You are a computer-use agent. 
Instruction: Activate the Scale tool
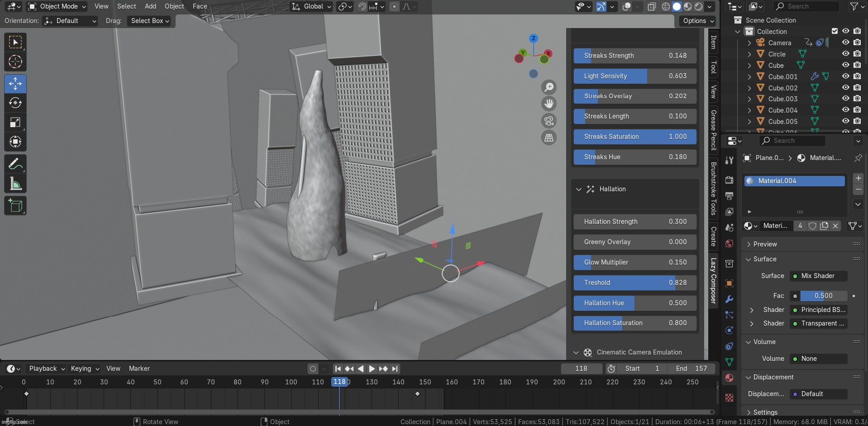[x=15, y=123]
